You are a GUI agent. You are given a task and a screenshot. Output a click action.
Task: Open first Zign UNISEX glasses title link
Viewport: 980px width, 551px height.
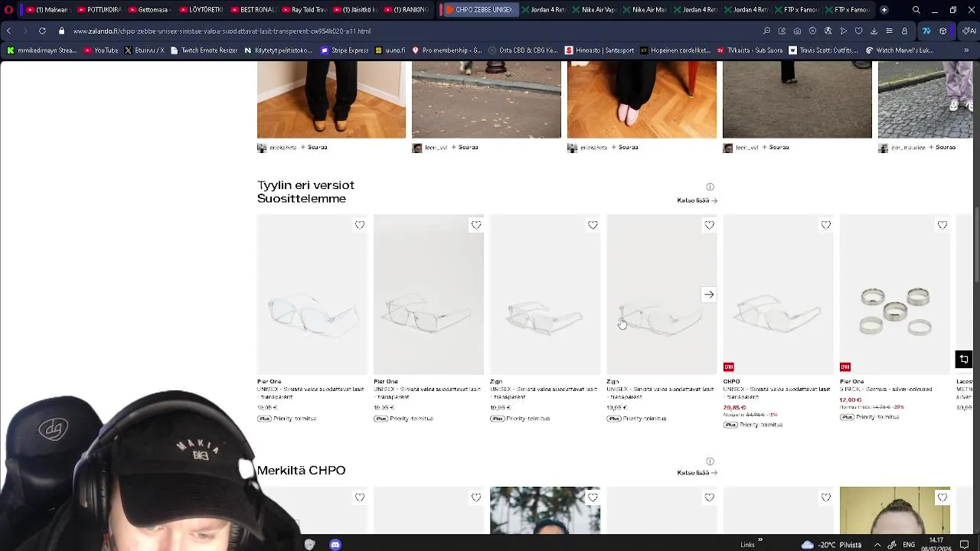coord(544,393)
